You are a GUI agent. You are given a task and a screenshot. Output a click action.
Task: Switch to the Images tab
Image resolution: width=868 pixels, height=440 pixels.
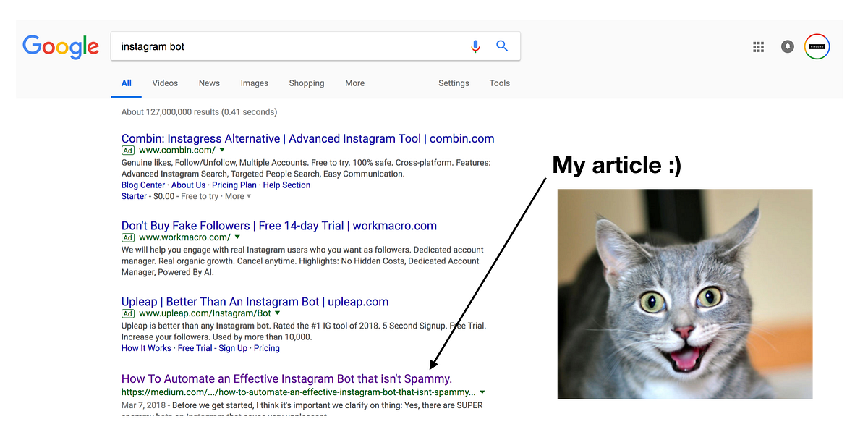pos(255,83)
